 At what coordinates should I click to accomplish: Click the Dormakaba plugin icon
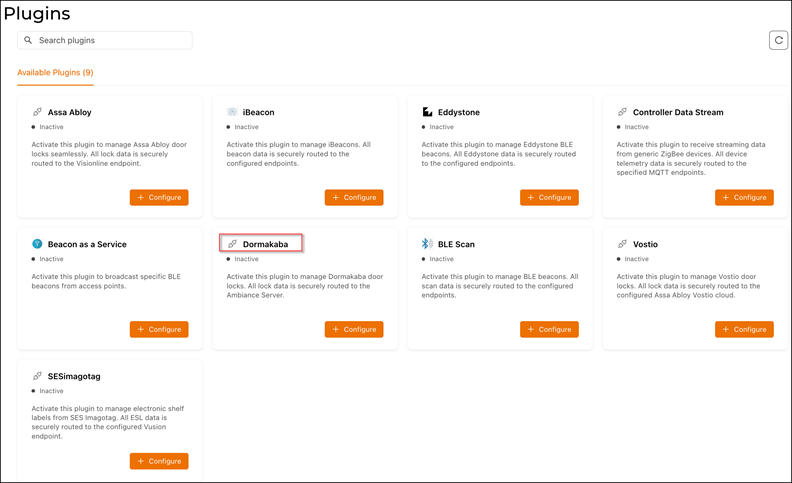[232, 244]
